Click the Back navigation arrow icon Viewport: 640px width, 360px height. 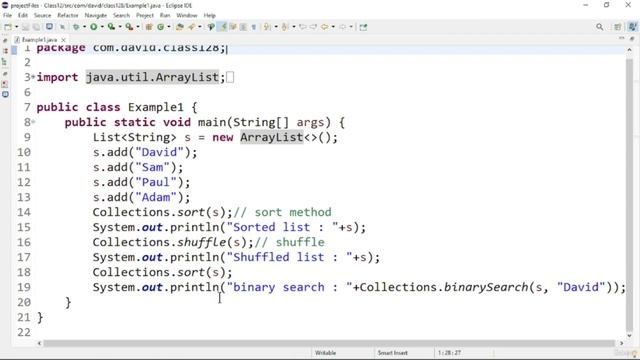pos(324,27)
